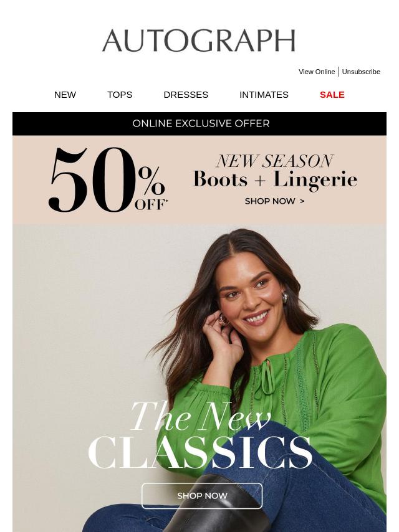Click the Boots + Lingerie headline
This screenshot has width=399, height=532.
pyautogui.click(x=275, y=179)
